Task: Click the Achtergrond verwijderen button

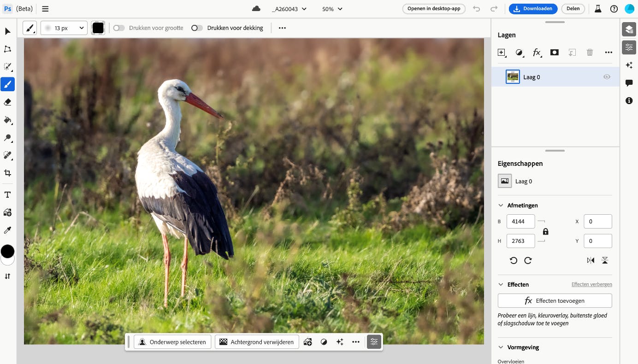Action: [x=256, y=342]
